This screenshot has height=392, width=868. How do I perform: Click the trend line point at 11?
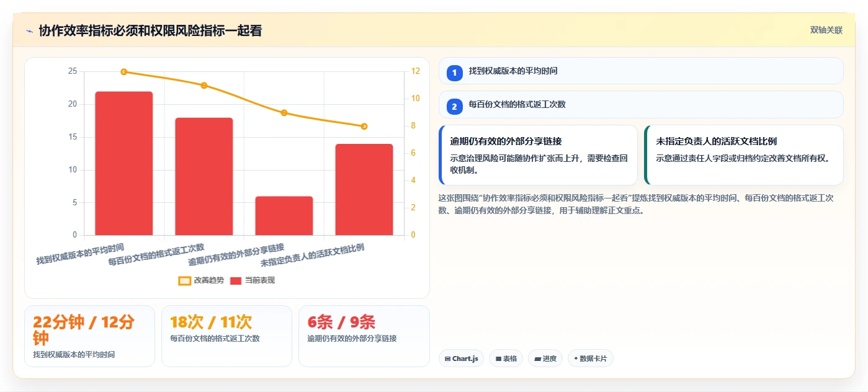(204, 86)
